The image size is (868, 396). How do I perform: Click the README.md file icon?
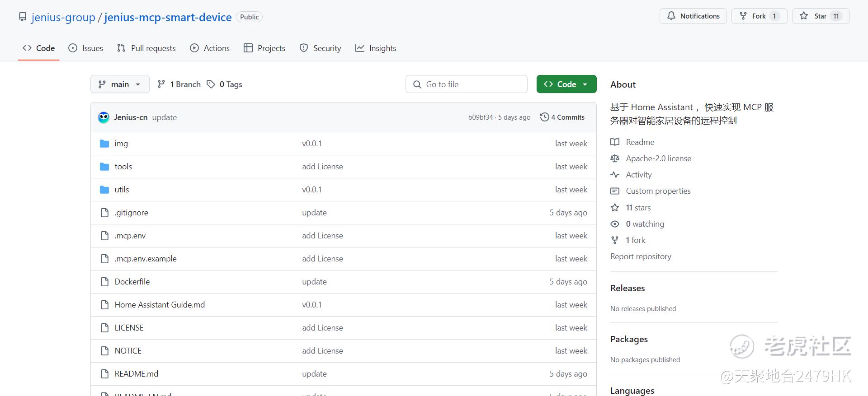coord(104,374)
